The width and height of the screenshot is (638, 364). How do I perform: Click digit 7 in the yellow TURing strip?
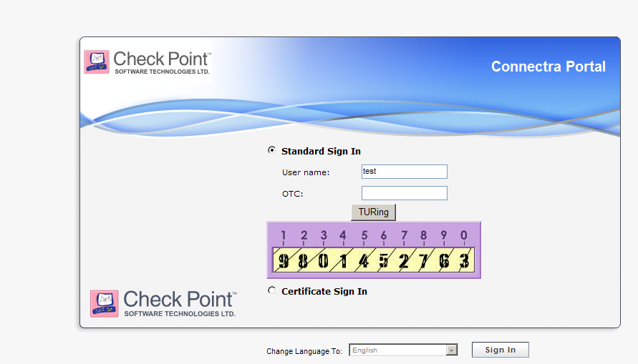coord(424,261)
